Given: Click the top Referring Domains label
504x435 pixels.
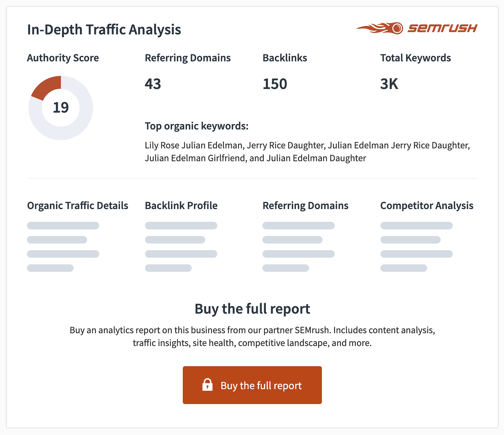Looking at the screenshot, I should tap(188, 58).
